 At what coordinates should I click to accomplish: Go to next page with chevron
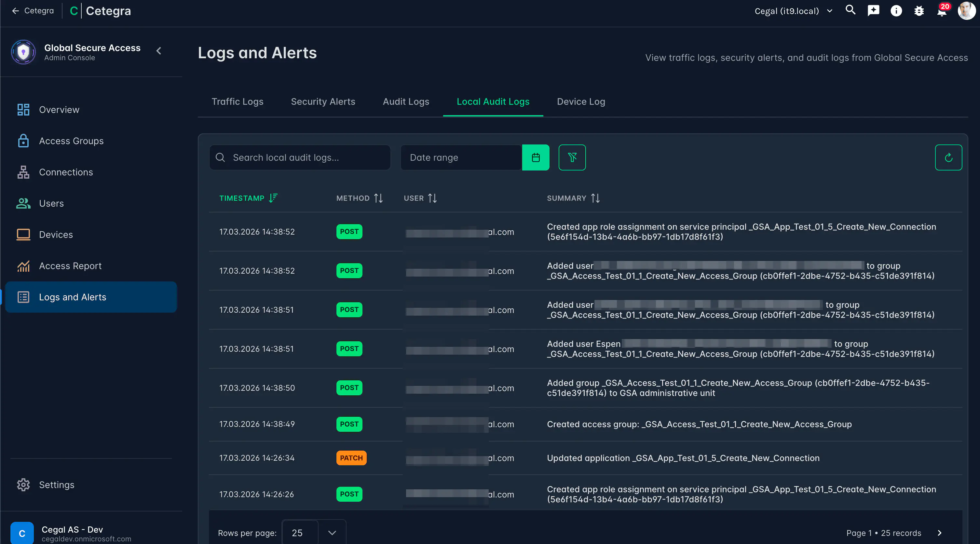pyautogui.click(x=939, y=533)
